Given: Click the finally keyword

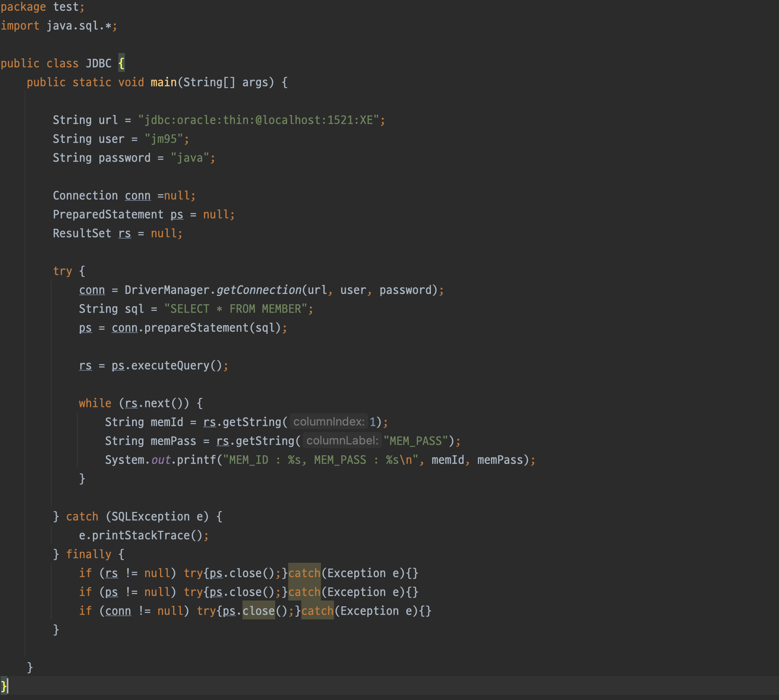Looking at the screenshot, I should [89, 554].
